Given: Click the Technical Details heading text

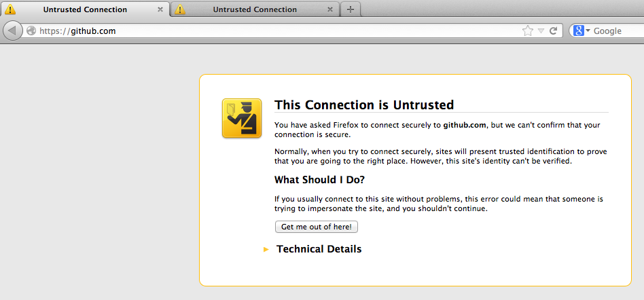Looking at the screenshot, I should 319,249.
